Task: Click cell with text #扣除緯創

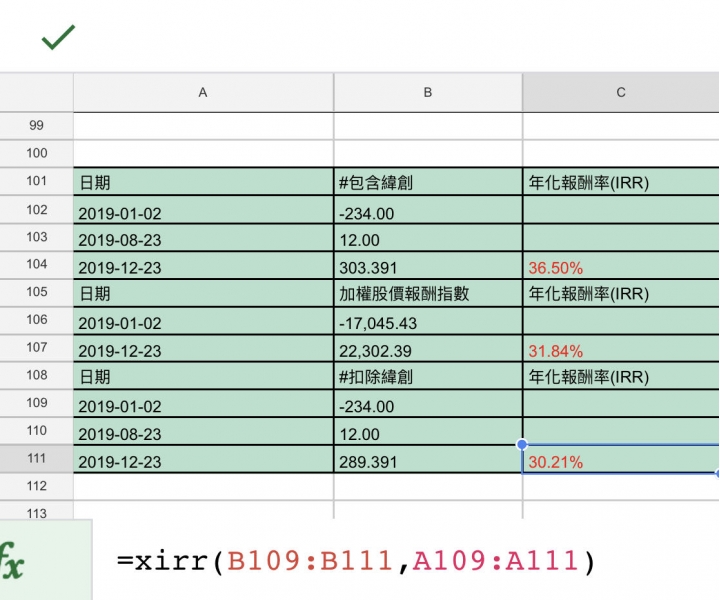Action: click(x=428, y=376)
